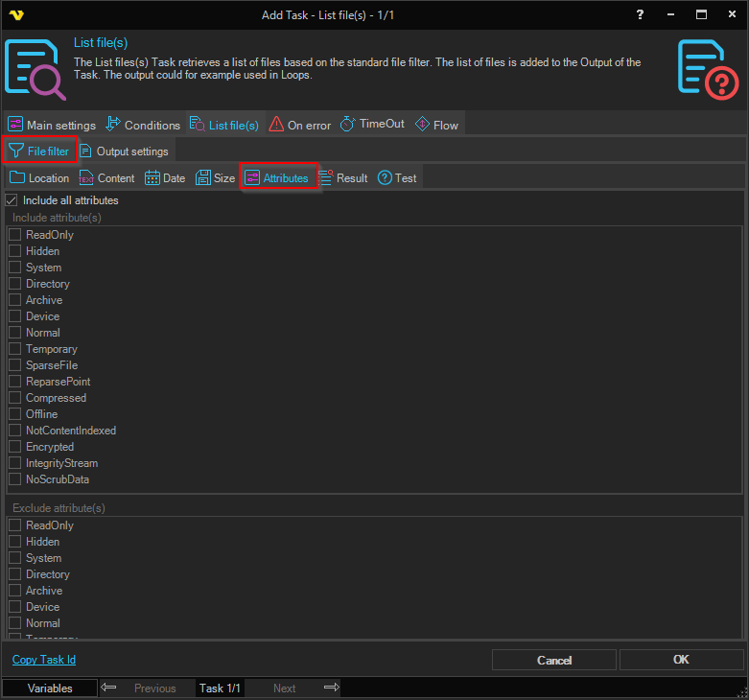Switch to the Size filter tab
Screen dimensions: 749x700
click(215, 178)
